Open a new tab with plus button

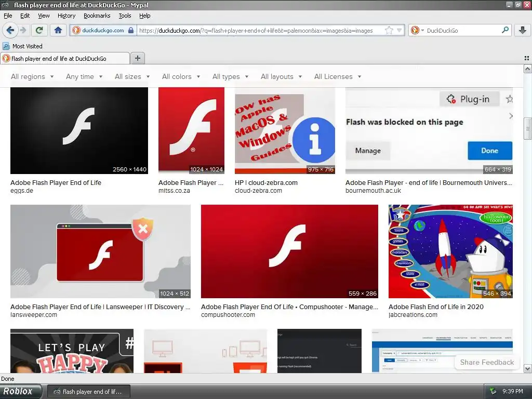point(137,58)
